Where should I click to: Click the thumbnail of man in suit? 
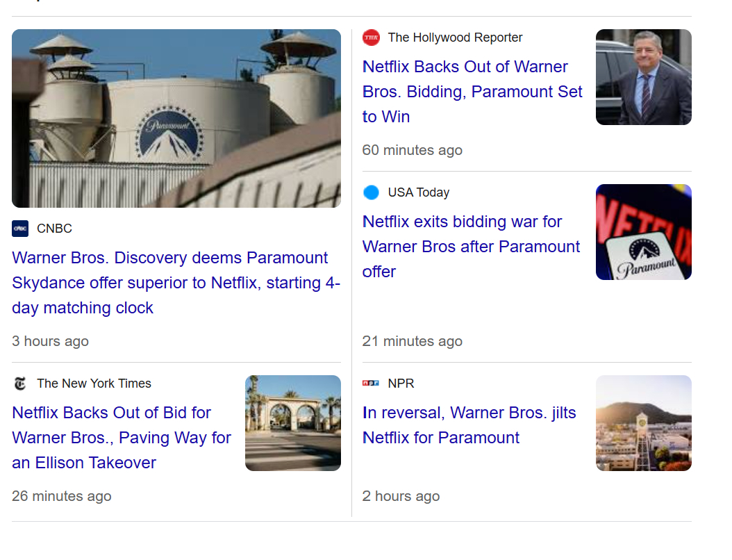(x=643, y=77)
